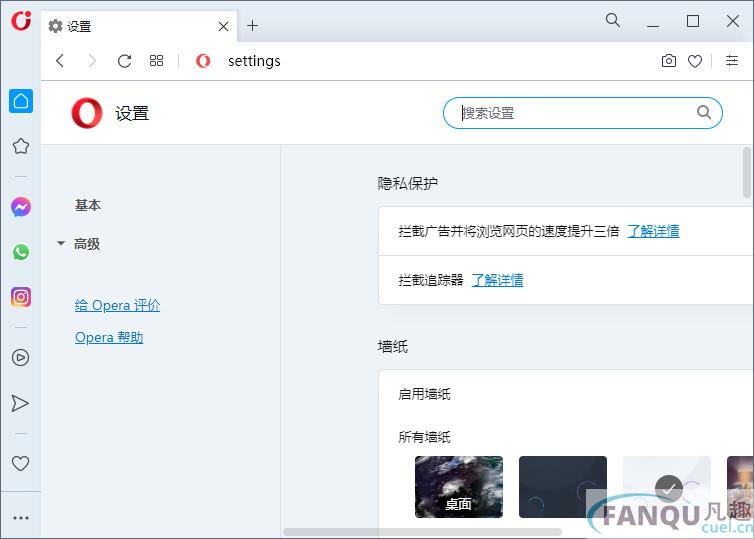This screenshot has width=754, height=539.
Task: Open Facebook Messenger in sidebar
Action: click(x=21, y=207)
